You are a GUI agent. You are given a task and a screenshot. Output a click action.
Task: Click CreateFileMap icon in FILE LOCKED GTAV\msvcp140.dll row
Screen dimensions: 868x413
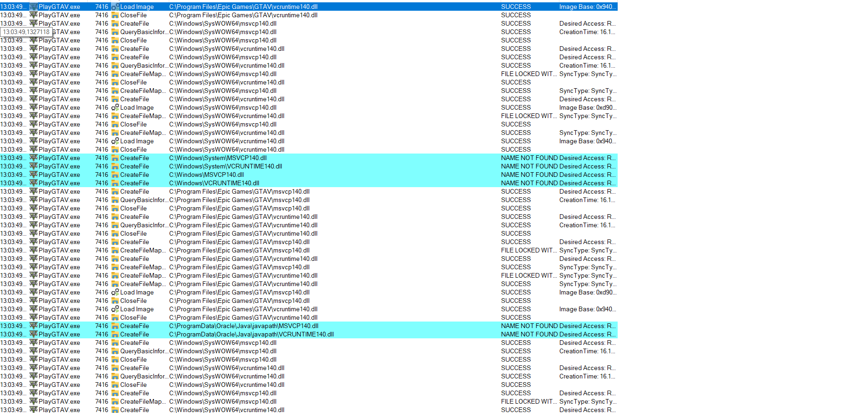(x=115, y=251)
